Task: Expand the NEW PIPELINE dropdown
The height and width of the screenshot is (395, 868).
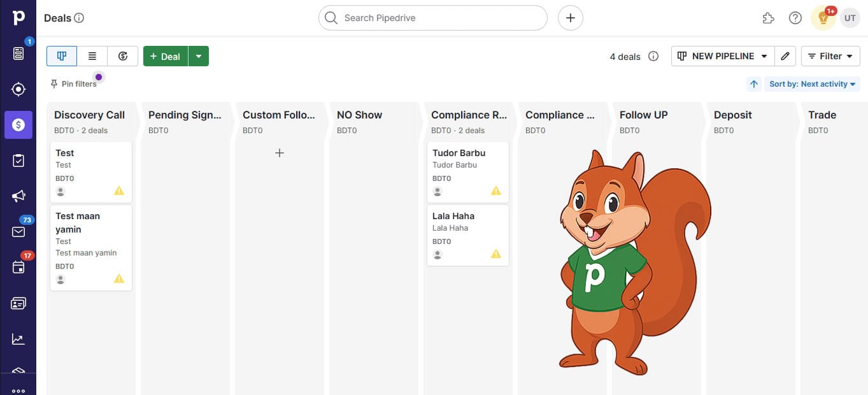Action: (x=723, y=56)
